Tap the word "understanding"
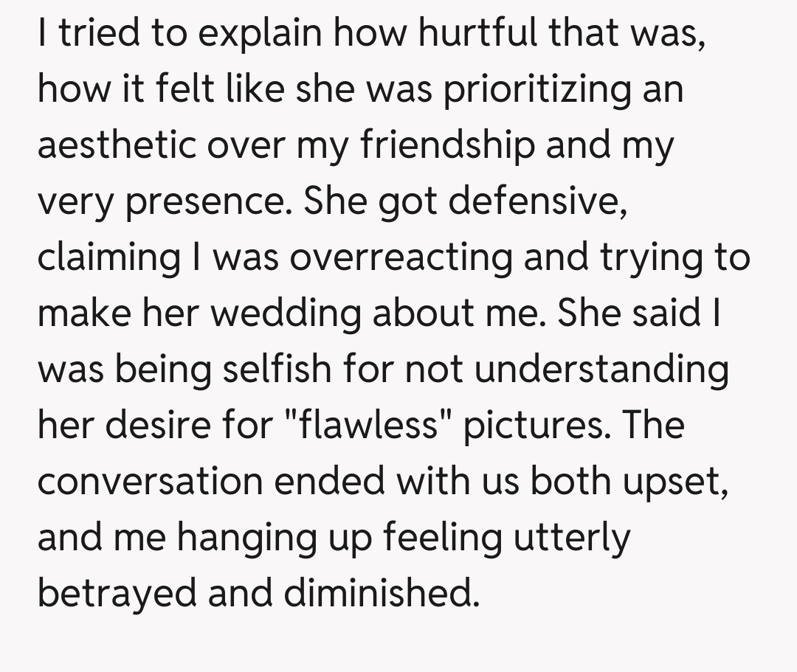797x672 pixels. point(601,369)
